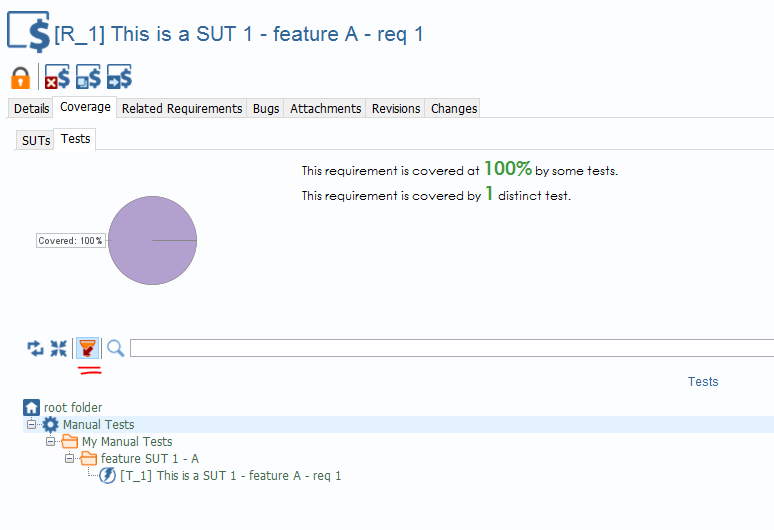
Task: Click the move requirement arrow icon
Action: (120, 77)
